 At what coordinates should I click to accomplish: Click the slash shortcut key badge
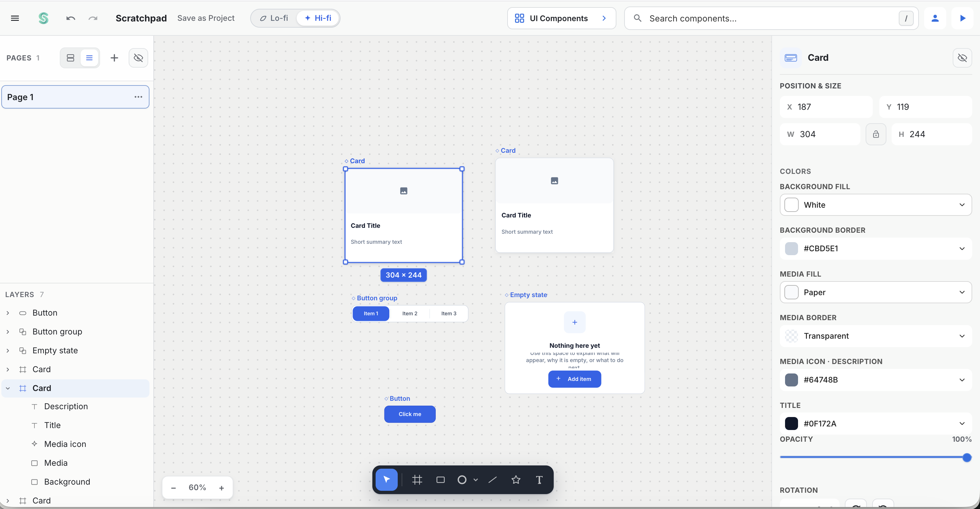[x=906, y=18]
